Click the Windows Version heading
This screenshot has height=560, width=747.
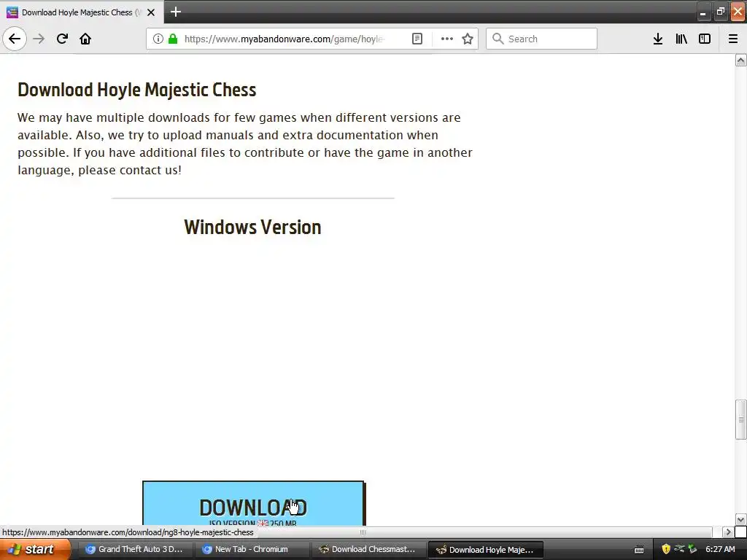[252, 227]
